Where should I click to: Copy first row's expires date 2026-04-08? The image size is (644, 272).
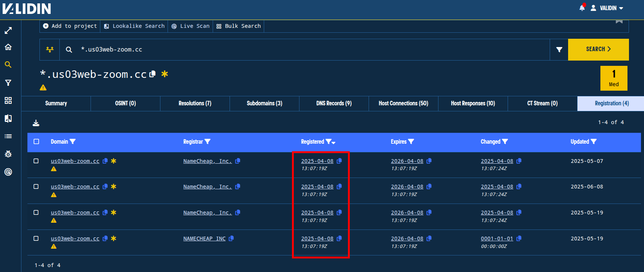429,161
